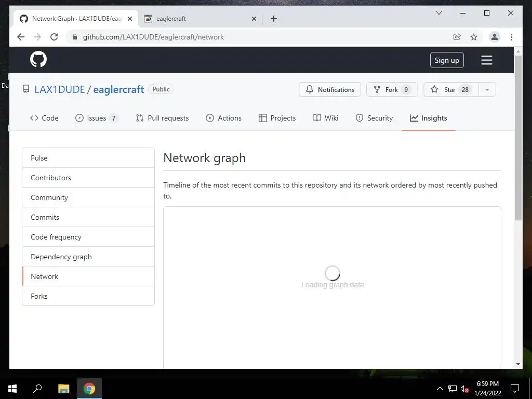Open a new browser tab

[274, 19]
